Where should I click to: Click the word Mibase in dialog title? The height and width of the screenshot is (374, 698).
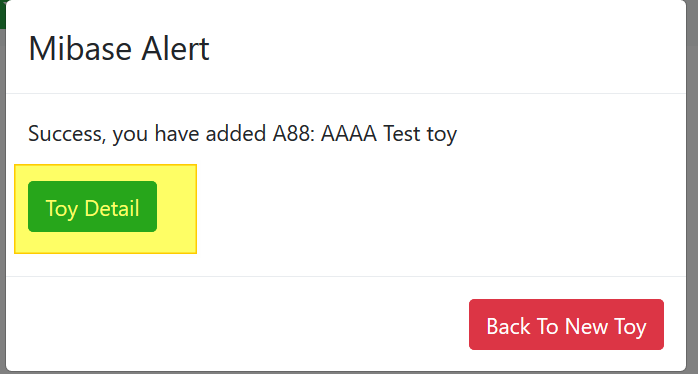[81, 49]
